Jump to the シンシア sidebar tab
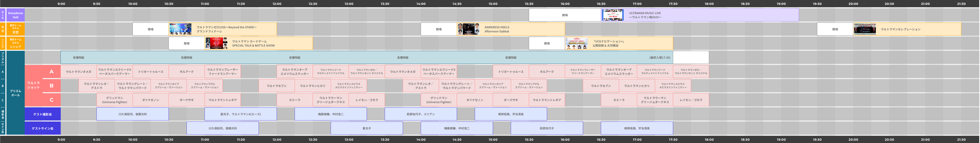This screenshot has width=980, height=143. pos(3,43)
